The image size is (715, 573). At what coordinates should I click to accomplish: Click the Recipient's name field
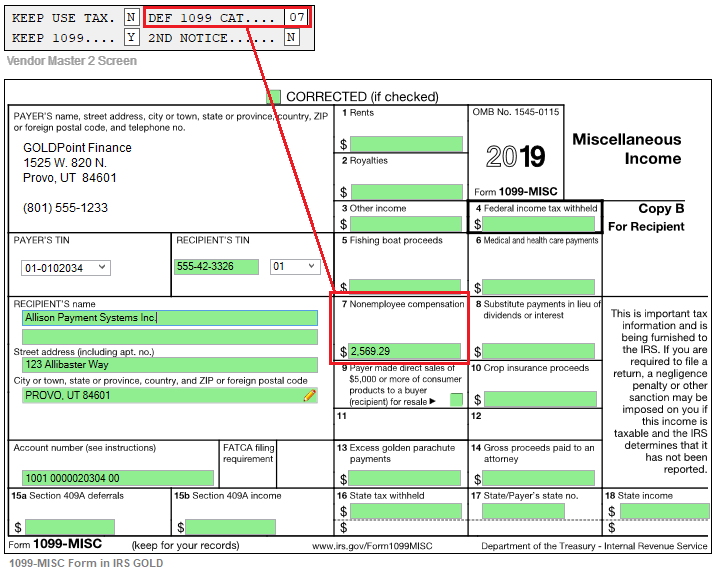tap(168, 318)
